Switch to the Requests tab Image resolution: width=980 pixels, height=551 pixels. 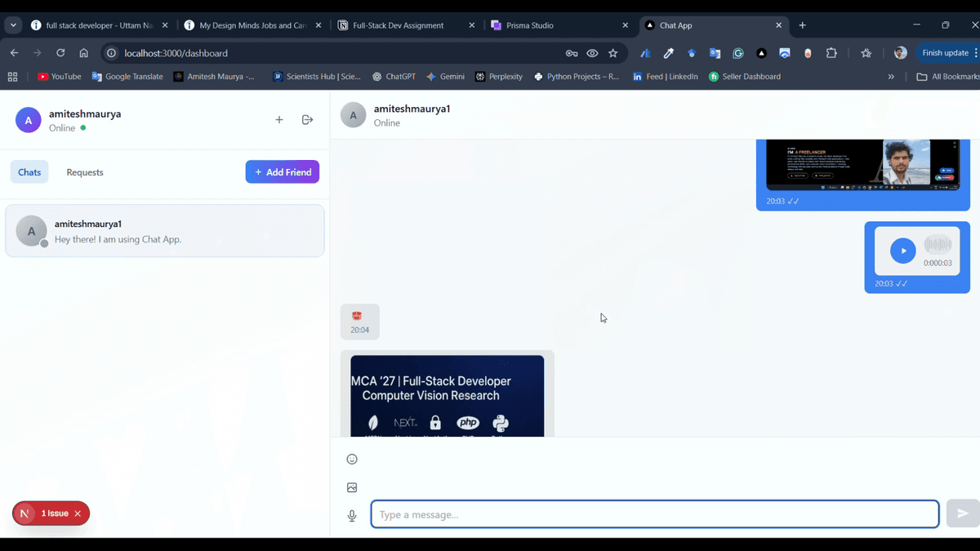[84, 172]
